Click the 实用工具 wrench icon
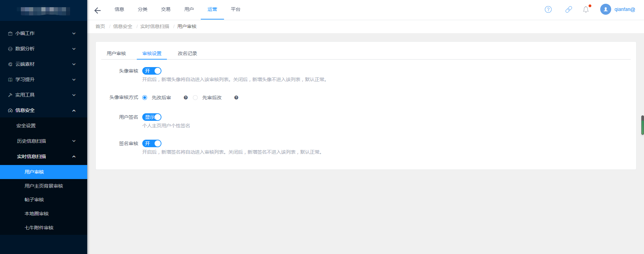 (10, 95)
